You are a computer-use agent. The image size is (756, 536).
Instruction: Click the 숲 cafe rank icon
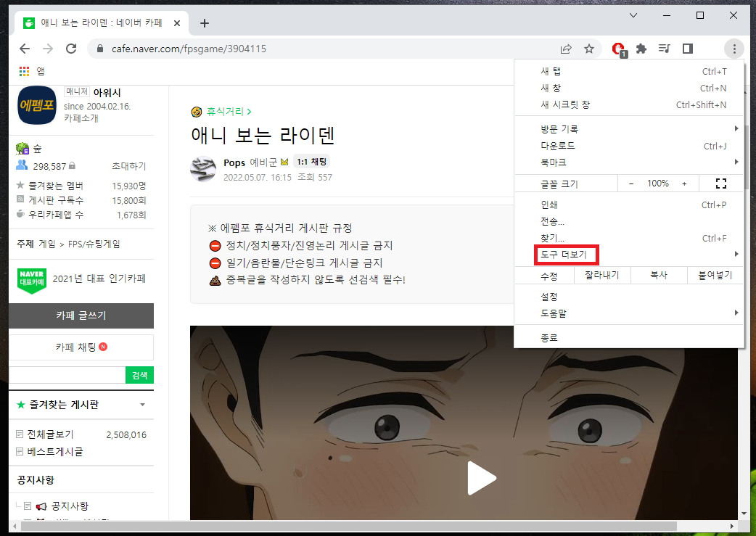pyautogui.click(x=22, y=149)
